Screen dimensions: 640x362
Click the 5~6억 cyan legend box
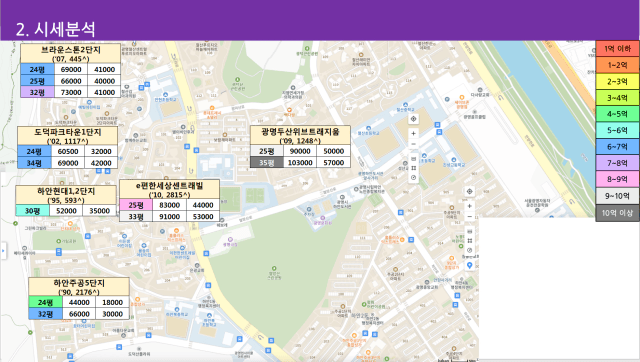pyautogui.click(x=617, y=130)
